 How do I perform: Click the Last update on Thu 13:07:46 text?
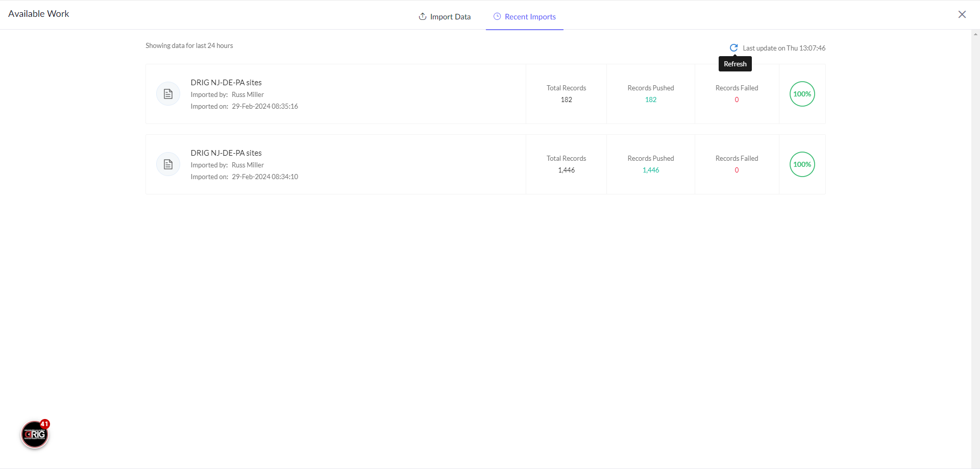coord(784,48)
